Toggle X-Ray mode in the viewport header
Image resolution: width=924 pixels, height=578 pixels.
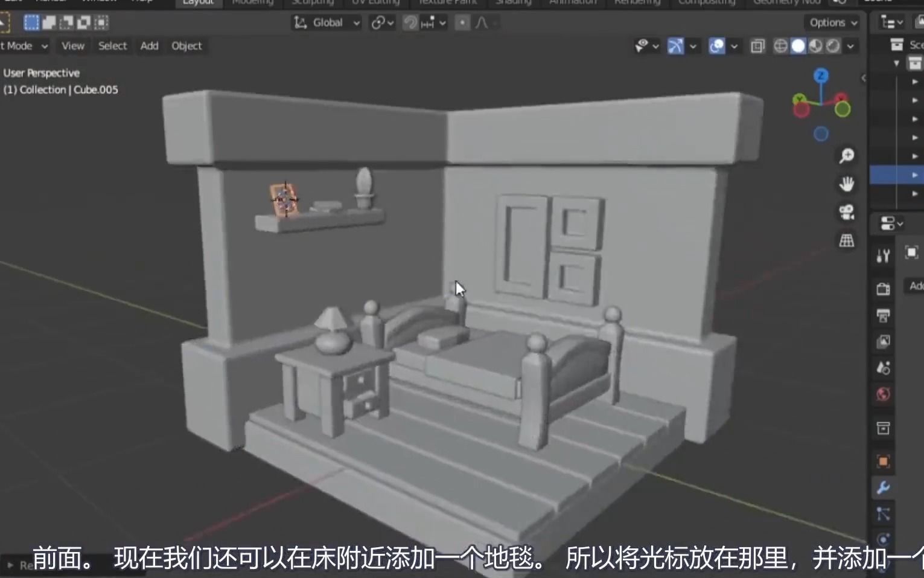pyautogui.click(x=757, y=45)
